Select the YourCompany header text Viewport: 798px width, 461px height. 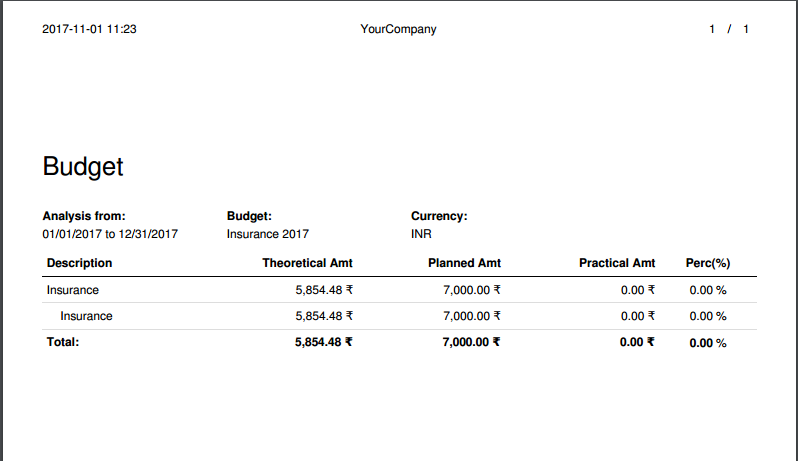tap(398, 30)
